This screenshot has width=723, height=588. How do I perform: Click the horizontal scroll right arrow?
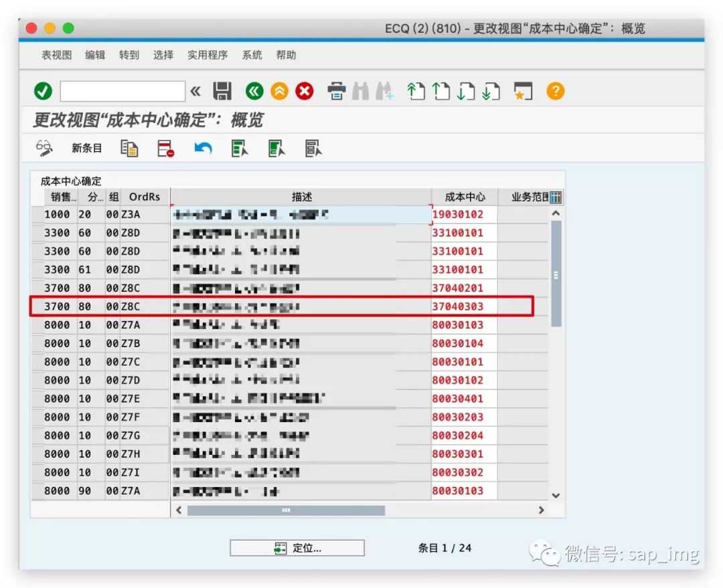tap(542, 510)
